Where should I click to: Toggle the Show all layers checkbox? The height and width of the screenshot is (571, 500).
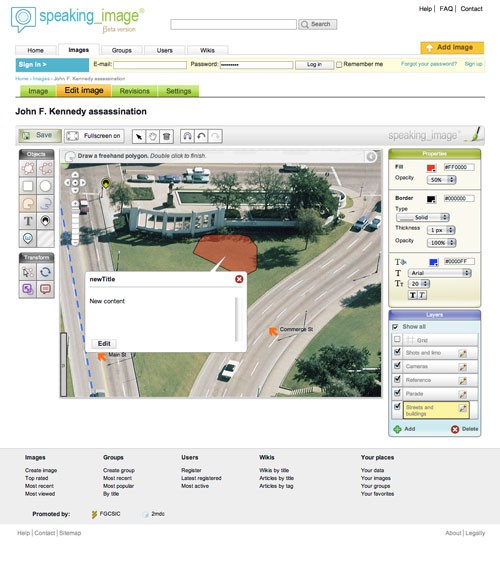coord(395,327)
